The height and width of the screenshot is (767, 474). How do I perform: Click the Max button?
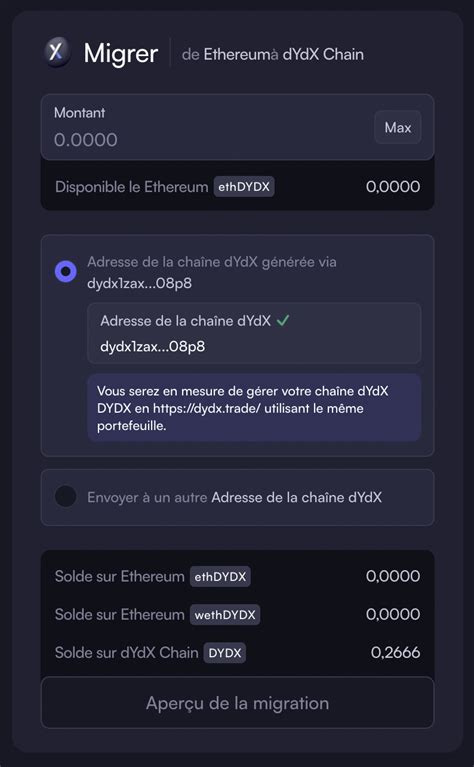pyautogui.click(x=398, y=128)
